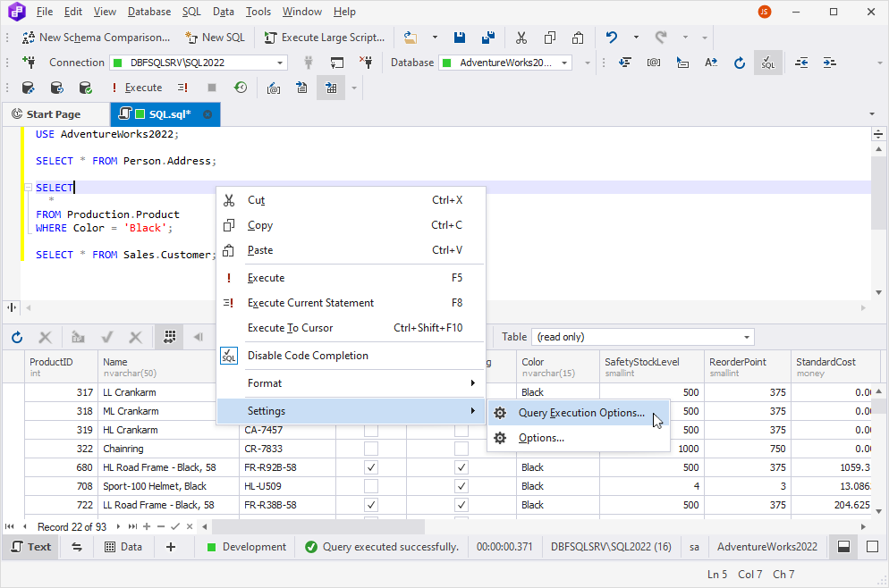Switch to the Text view button
Image resolution: width=889 pixels, height=588 pixels.
click(31, 547)
